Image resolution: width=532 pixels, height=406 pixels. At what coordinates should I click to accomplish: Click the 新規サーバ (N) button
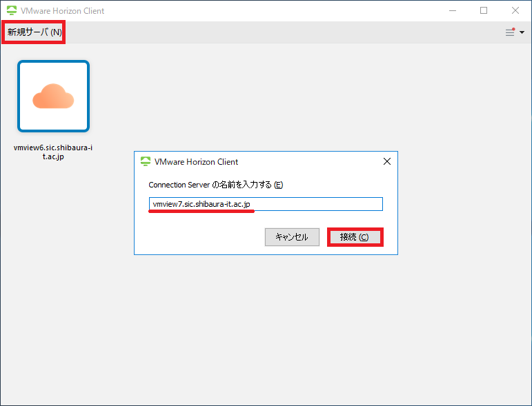[x=34, y=32]
